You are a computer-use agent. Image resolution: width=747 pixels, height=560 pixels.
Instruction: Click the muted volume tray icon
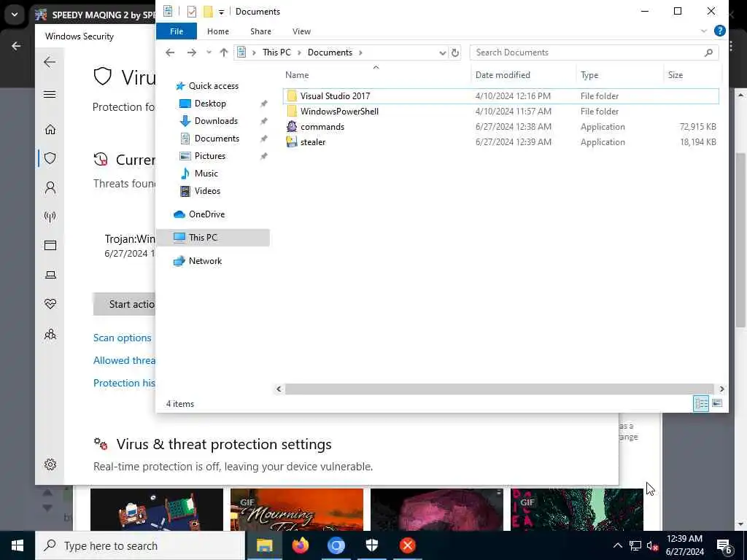(652, 545)
